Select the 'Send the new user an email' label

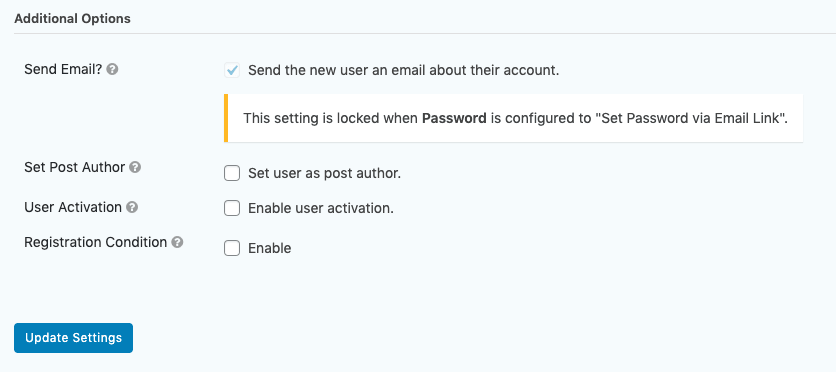click(x=404, y=70)
